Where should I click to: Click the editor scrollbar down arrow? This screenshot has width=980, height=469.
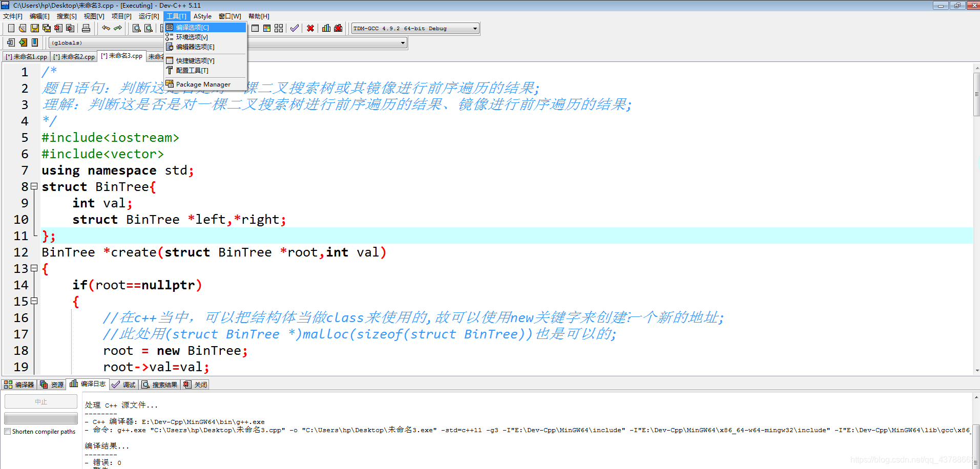976,370
